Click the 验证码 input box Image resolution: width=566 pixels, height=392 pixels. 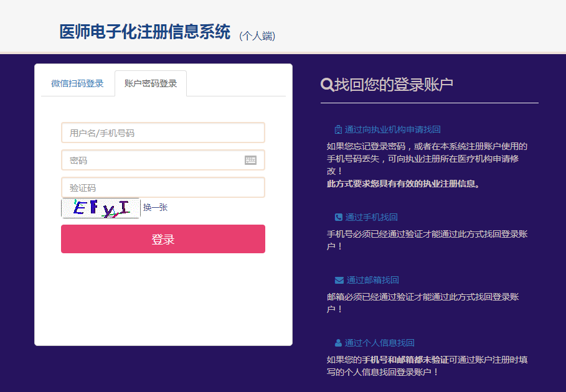click(163, 187)
